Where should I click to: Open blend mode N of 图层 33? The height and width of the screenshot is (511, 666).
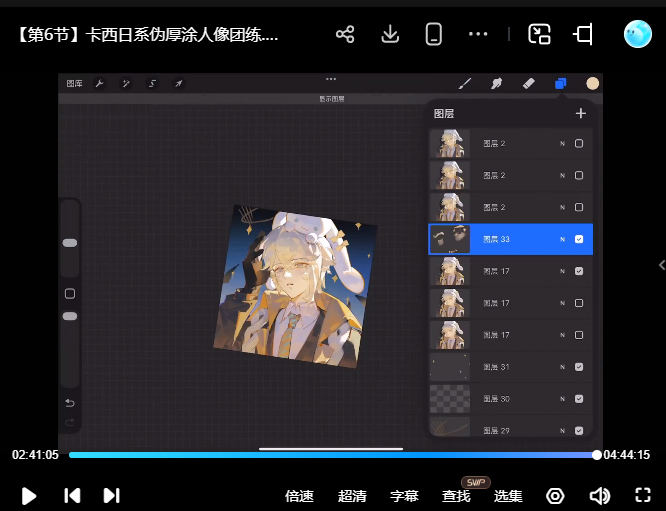(x=562, y=240)
